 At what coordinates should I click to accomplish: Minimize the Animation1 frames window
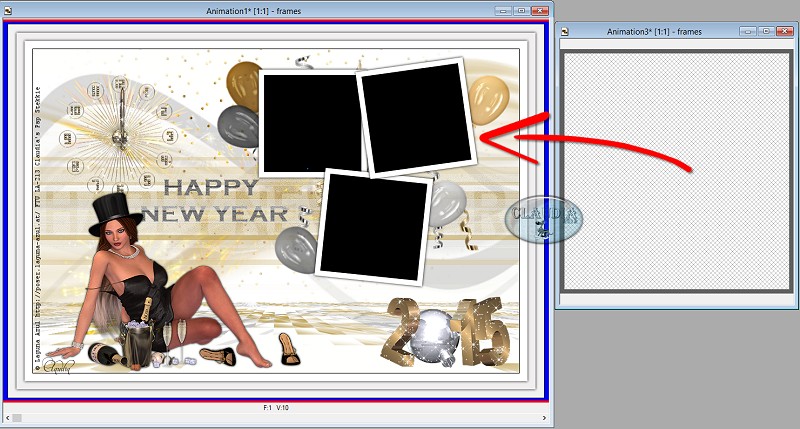pos(503,11)
